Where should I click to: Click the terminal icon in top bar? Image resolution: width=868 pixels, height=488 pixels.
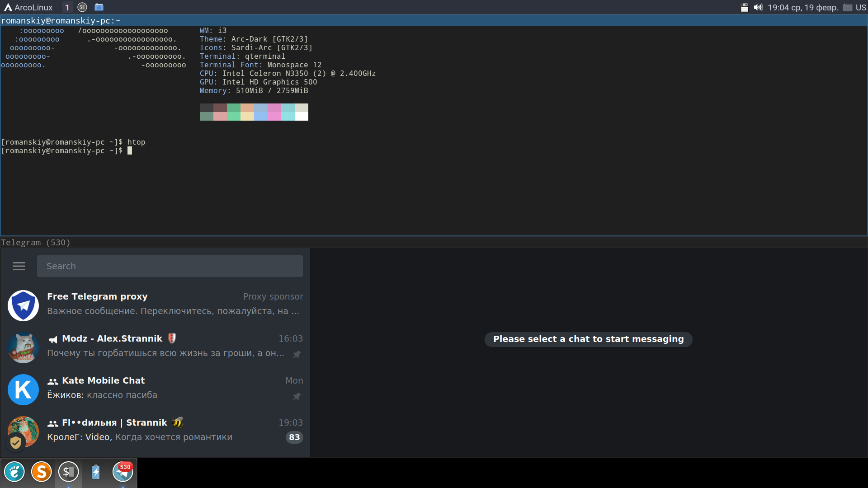coord(82,7)
